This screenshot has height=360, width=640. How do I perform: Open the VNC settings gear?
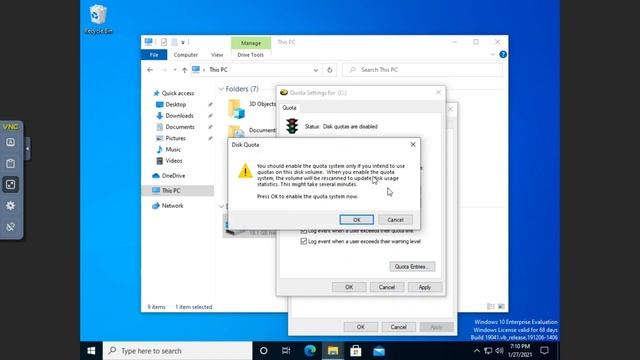click(11, 206)
